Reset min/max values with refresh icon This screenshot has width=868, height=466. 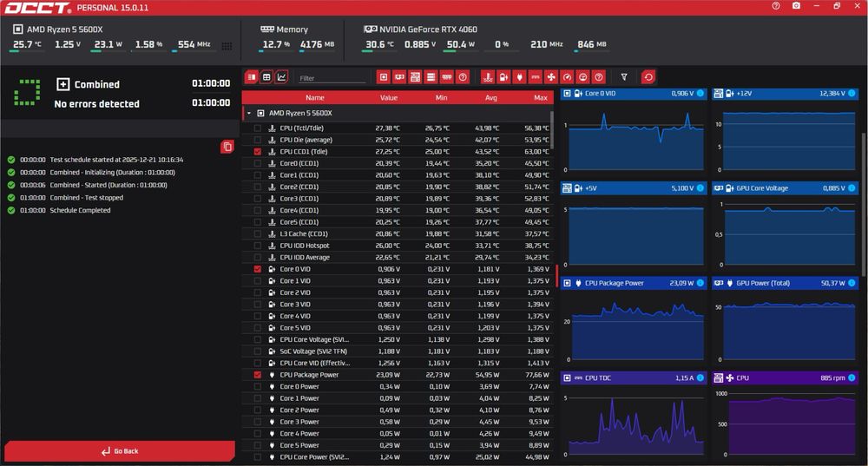648,77
